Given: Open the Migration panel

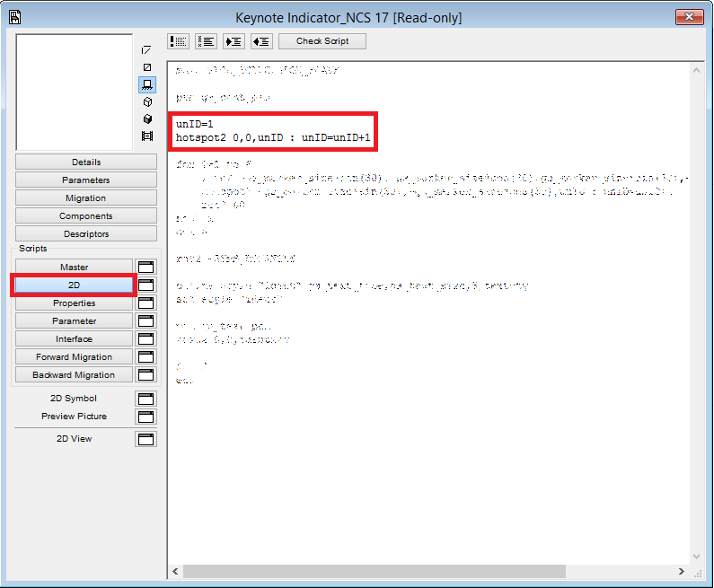Looking at the screenshot, I should click(86, 198).
